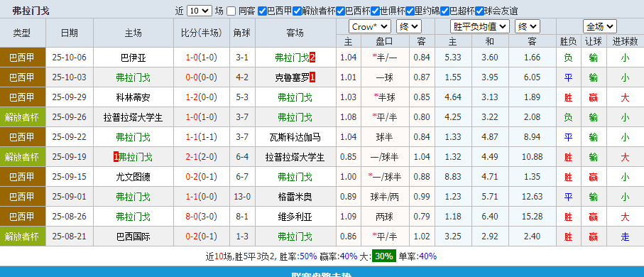The height and width of the screenshot is (277, 644).
Task: Open the 胜平负均值 dropdown
Action: pyautogui.click(x=480, y=27)
